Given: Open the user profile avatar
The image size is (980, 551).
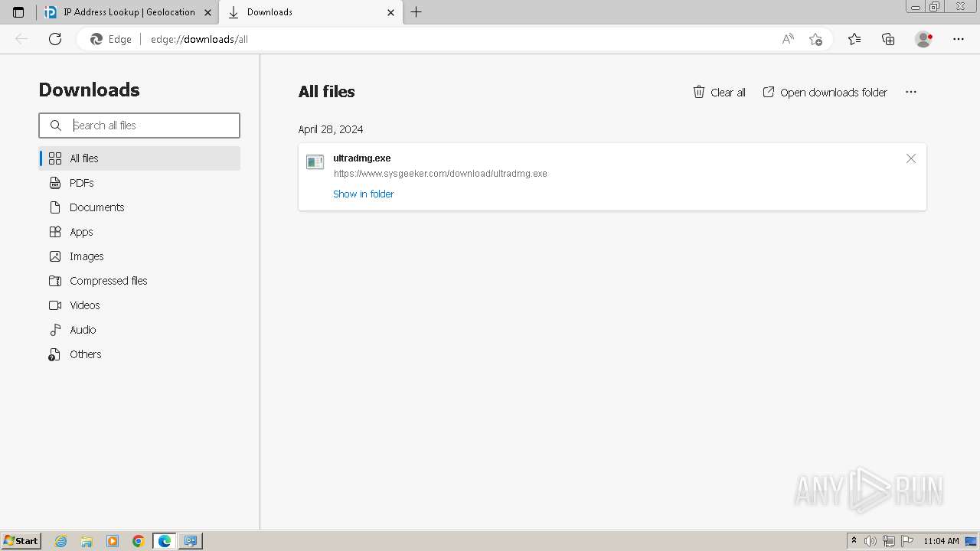Looking at the screenshot, I should [923, 39].
